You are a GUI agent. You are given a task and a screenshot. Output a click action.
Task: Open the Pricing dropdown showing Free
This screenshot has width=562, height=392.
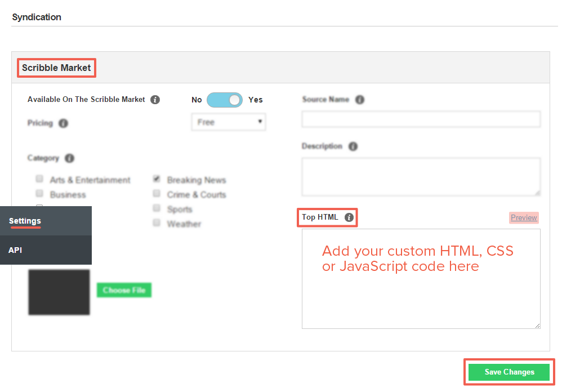pos(229,122)
